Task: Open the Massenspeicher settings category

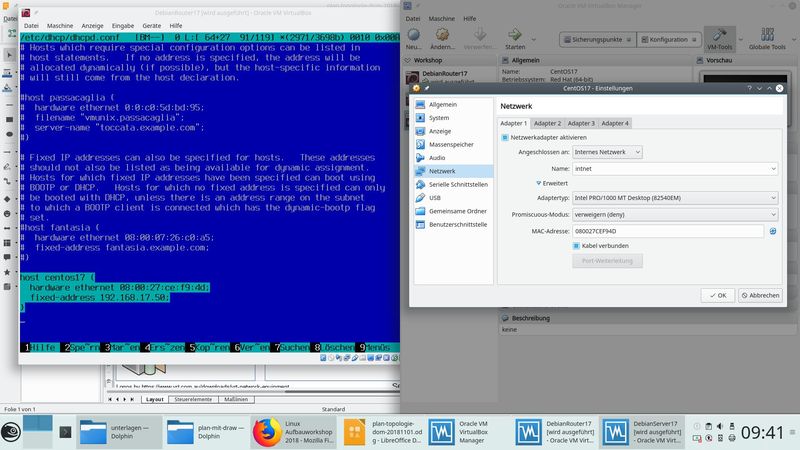Action: pos(453,144)
